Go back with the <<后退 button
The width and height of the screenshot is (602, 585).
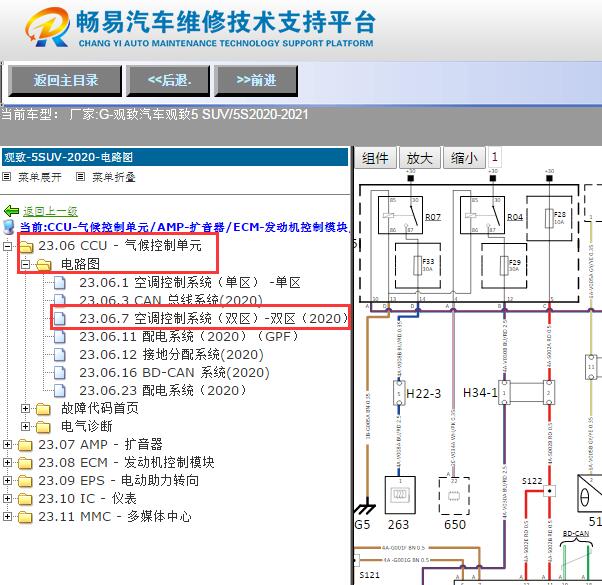[x=169, y=80]
